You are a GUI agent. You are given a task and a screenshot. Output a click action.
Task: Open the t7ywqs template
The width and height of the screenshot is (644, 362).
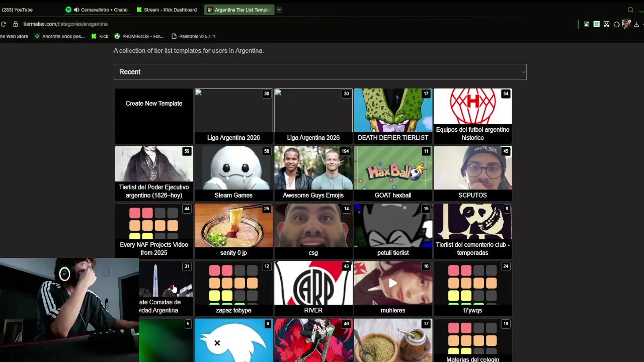(472, 289)
